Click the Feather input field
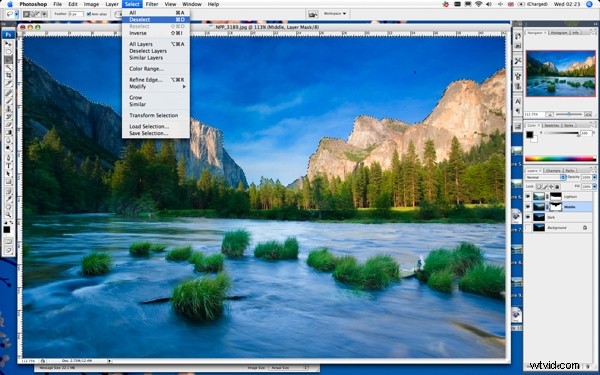The image size is (600, 375). point(75,14)
